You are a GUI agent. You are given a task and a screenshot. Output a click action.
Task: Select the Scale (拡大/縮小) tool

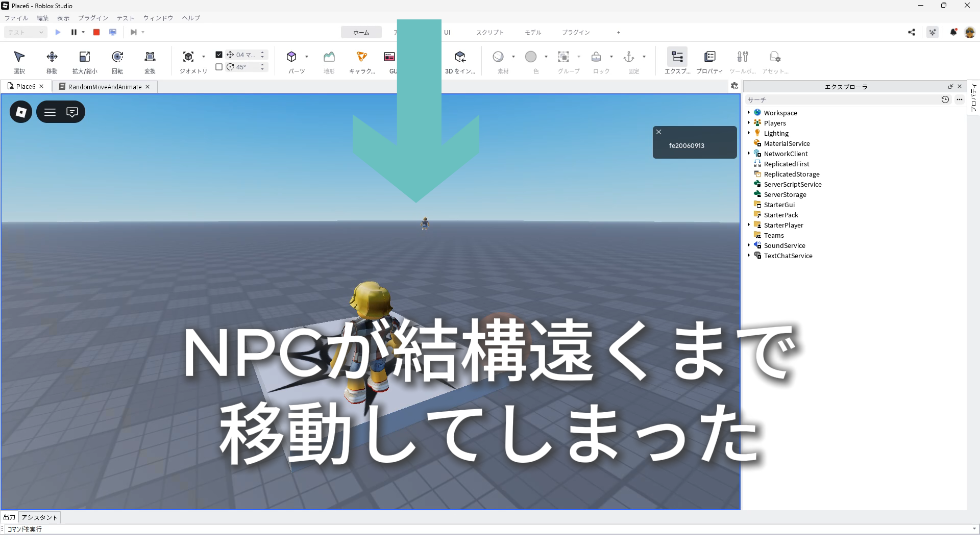[x=85, y=57]
